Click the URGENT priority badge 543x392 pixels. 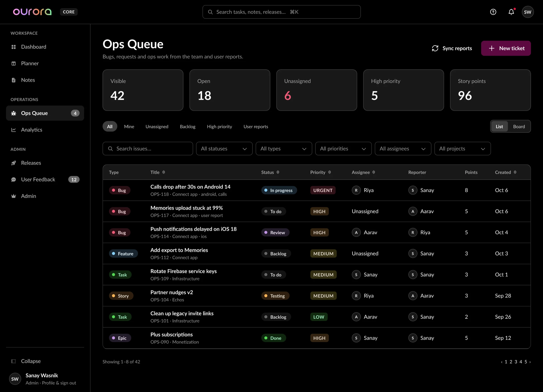323,190
